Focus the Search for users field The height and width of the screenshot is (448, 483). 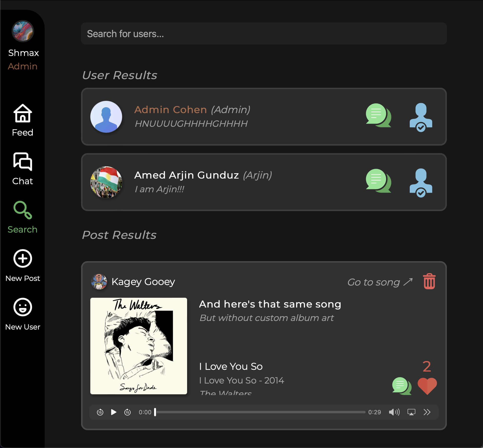pos(264,33)
